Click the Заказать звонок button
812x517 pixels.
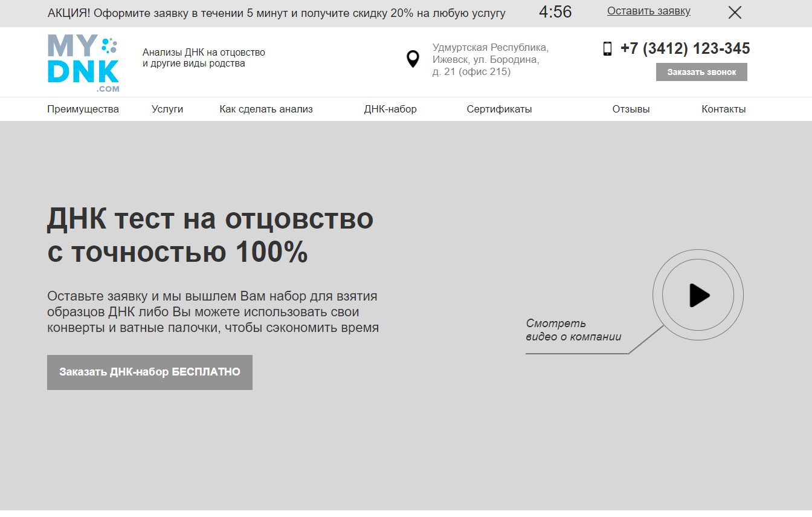(x=701, y=72)
